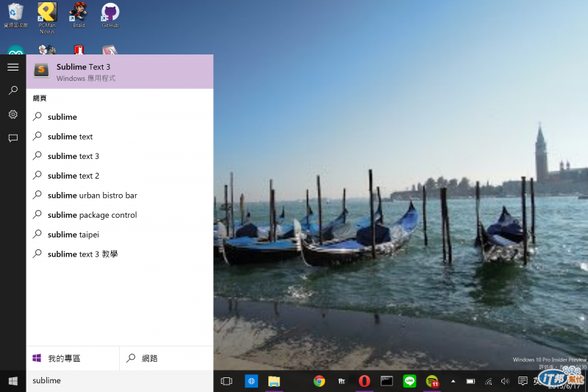Choose suggestion 'sublime package control'
Screen dimensions: 588x392
click(x=120, y=215)
